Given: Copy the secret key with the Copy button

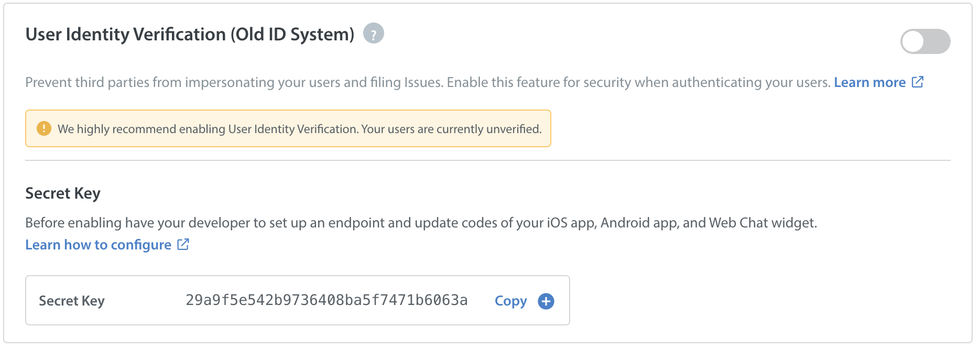Looking at the screenshot, I should [510, 301].
